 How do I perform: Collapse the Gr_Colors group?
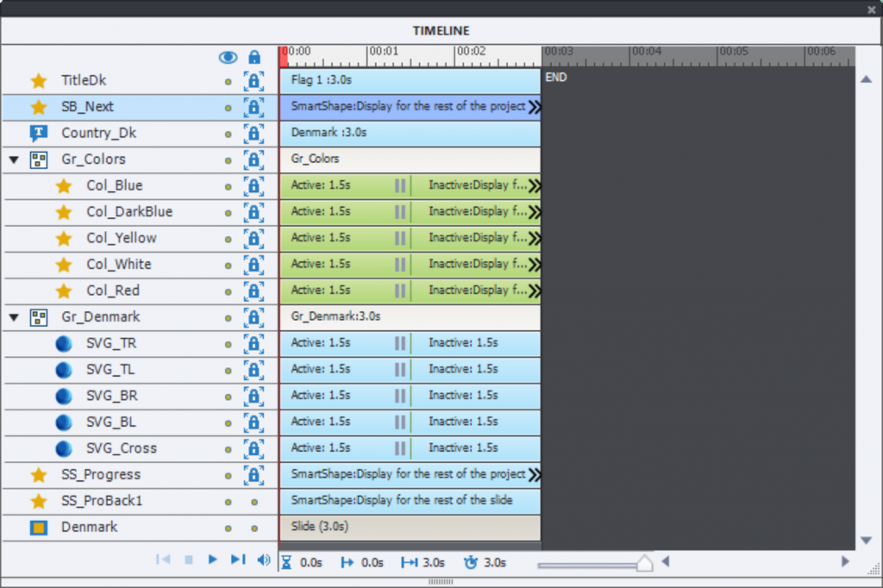tap(14, 160)
